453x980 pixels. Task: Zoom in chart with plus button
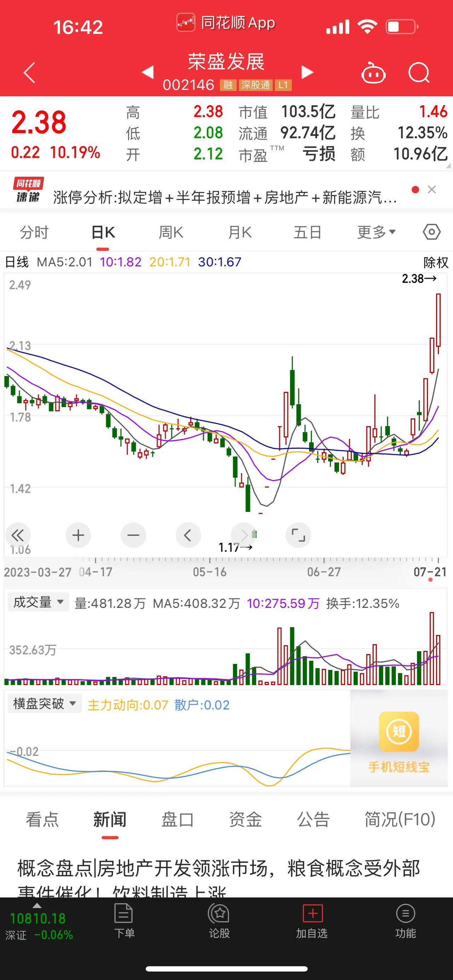tap(78, 535)
